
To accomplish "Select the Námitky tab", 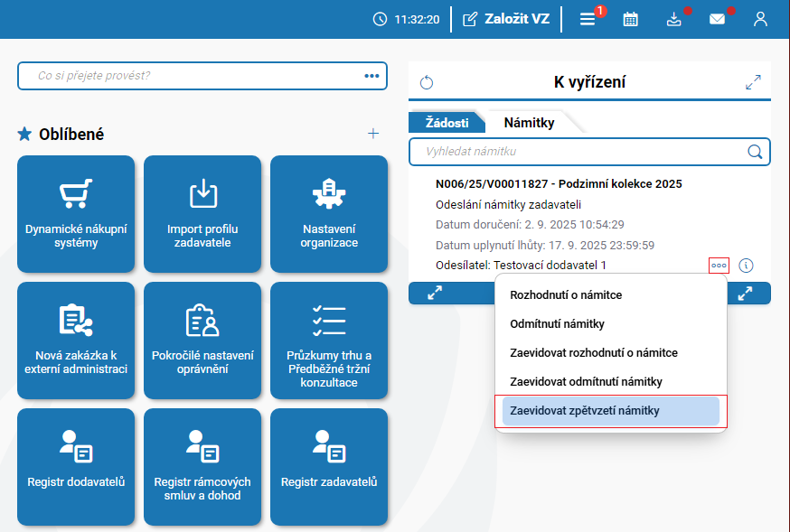I will (529, 122).
